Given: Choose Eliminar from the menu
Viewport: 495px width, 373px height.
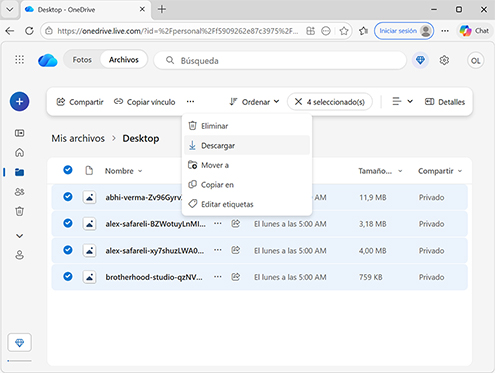Looking at the screenshot, I should [247, 126].
